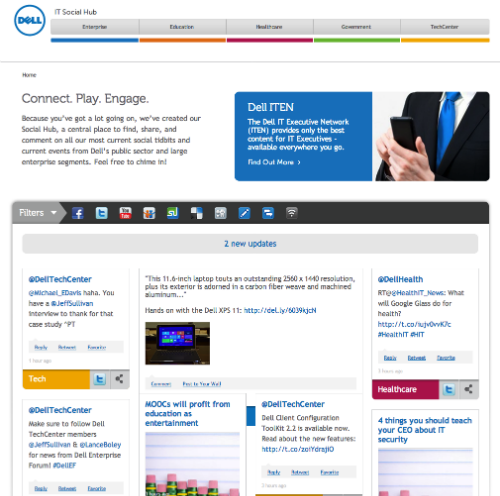Viewport: 500px width, 496px height.
Task: Open the @DellTechCenter handle above the @Michael_EDavis tweet
Action: point(60,279)
